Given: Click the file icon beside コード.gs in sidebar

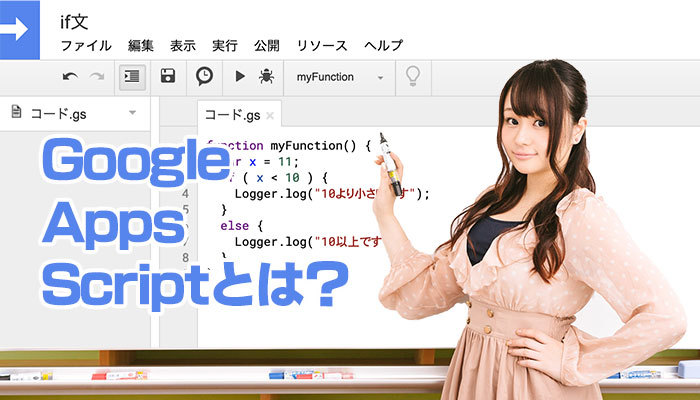Looking at the screenshot, I should point(16,111).
